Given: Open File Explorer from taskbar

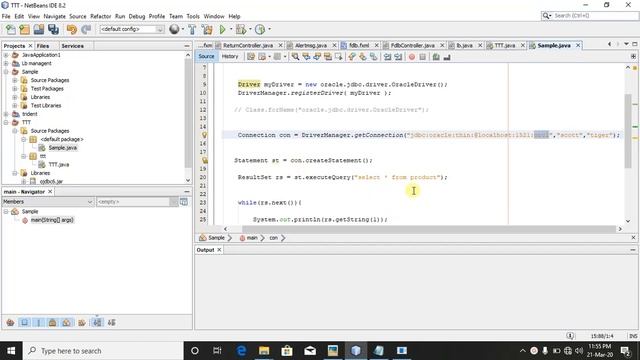Looking at the screenshot, I should coord(264,351).
